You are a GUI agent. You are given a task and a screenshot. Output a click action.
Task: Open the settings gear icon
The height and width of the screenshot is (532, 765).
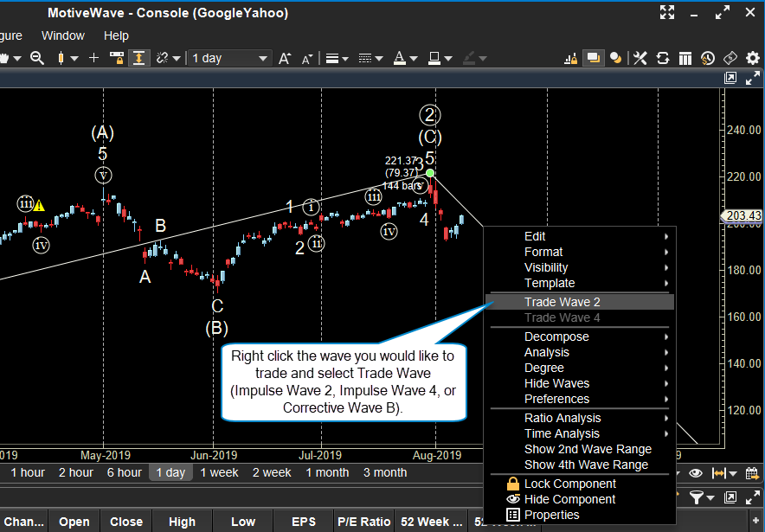751,58
